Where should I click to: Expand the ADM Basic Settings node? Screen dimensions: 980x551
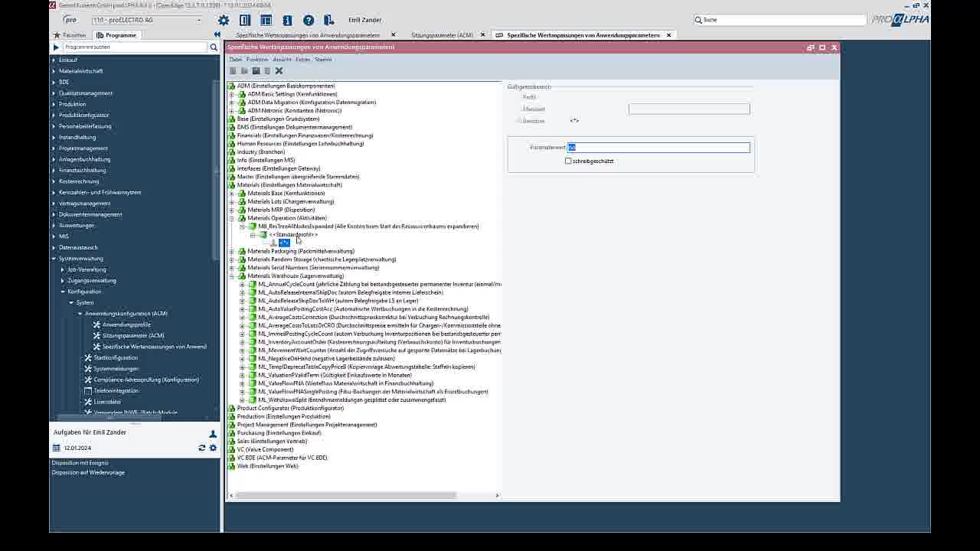231,94
